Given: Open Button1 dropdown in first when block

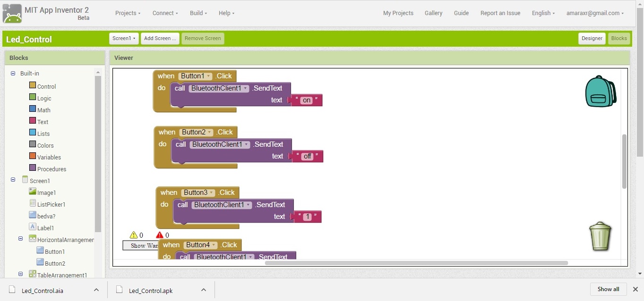Looking at the screenshot, I should pos(196,76).
